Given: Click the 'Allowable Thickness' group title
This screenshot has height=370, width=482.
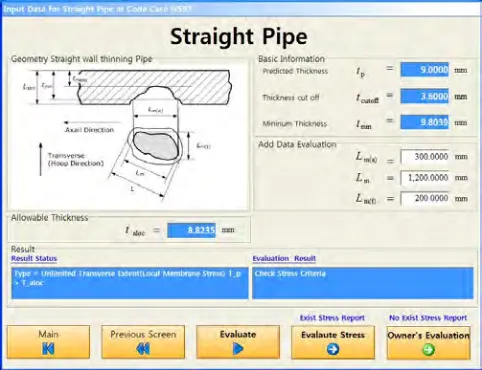Looking at the screenshot, I should point(50,218).
